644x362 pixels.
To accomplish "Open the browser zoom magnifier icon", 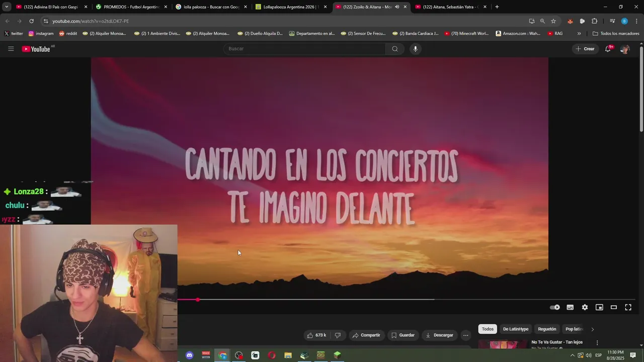I will 542,21.
